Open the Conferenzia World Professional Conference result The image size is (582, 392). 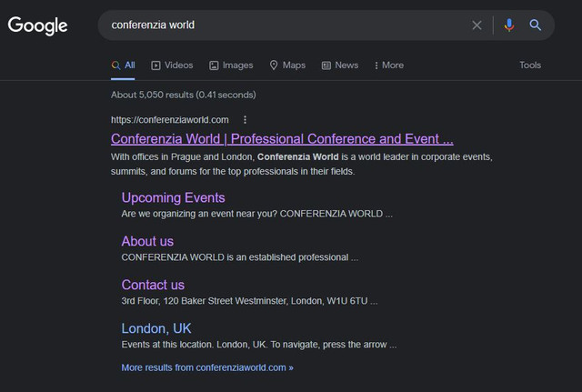pos(282,139)
